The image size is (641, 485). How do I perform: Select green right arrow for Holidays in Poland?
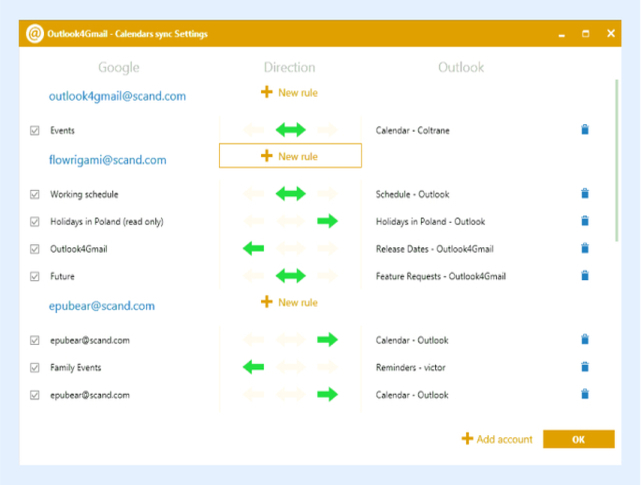[x=327, y=221]
